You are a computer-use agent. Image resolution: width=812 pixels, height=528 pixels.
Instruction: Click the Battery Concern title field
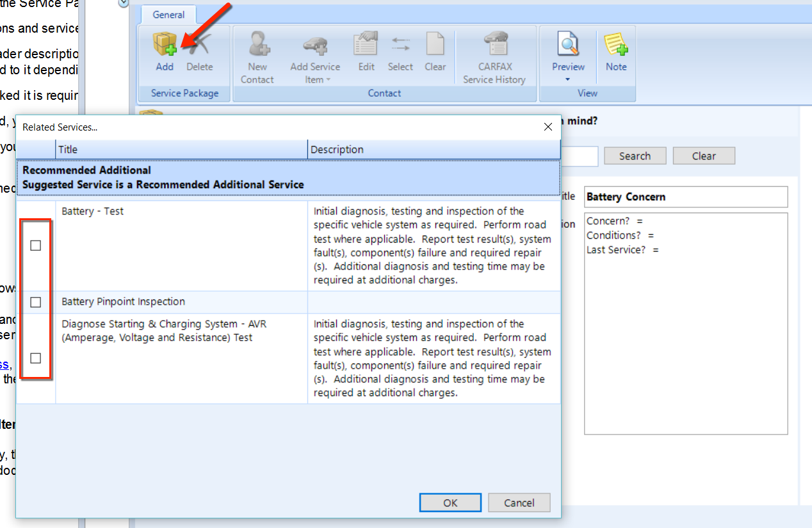[x=685, y=197]
